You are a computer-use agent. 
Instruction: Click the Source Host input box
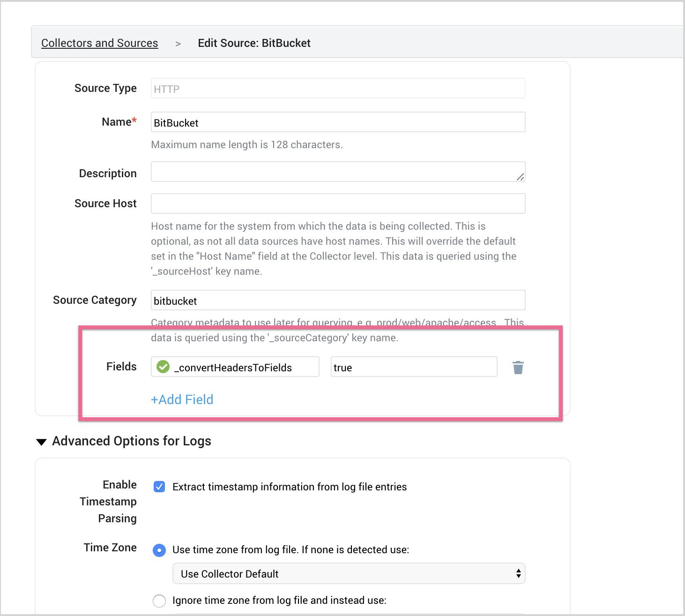pos(337,203)
